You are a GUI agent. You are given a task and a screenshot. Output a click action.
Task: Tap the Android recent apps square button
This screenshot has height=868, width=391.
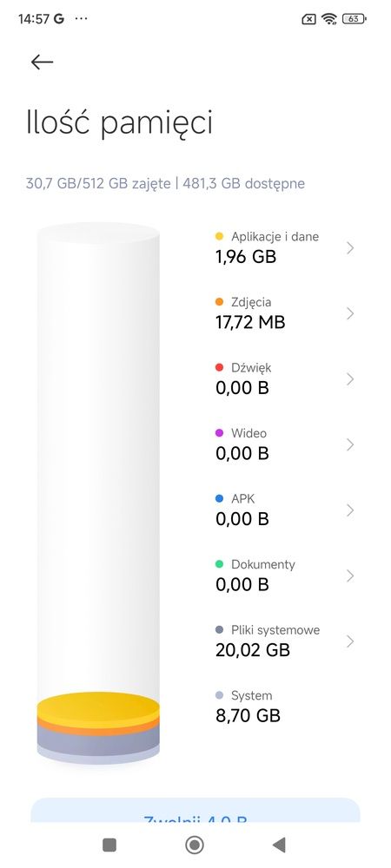click(x=109, y=845)
